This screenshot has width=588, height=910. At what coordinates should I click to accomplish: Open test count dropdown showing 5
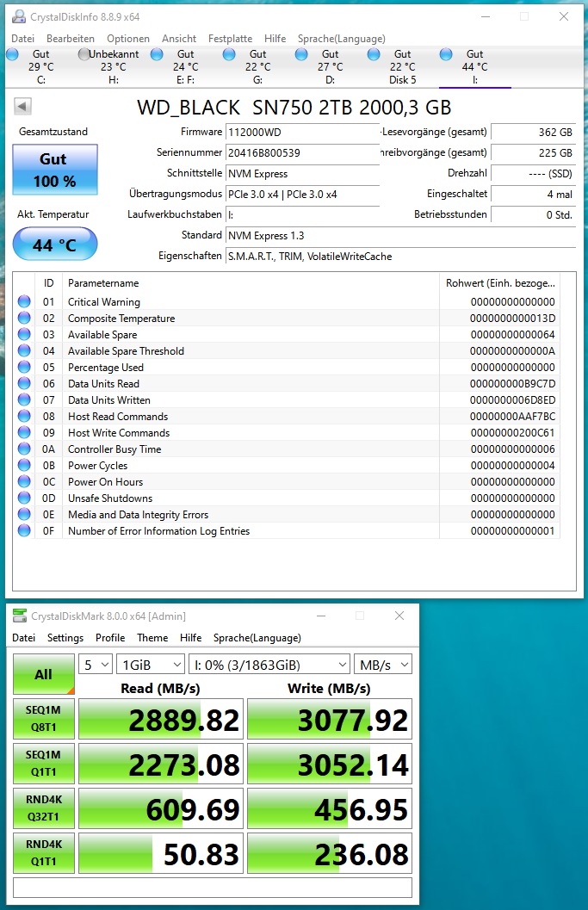tap(96, 665)
